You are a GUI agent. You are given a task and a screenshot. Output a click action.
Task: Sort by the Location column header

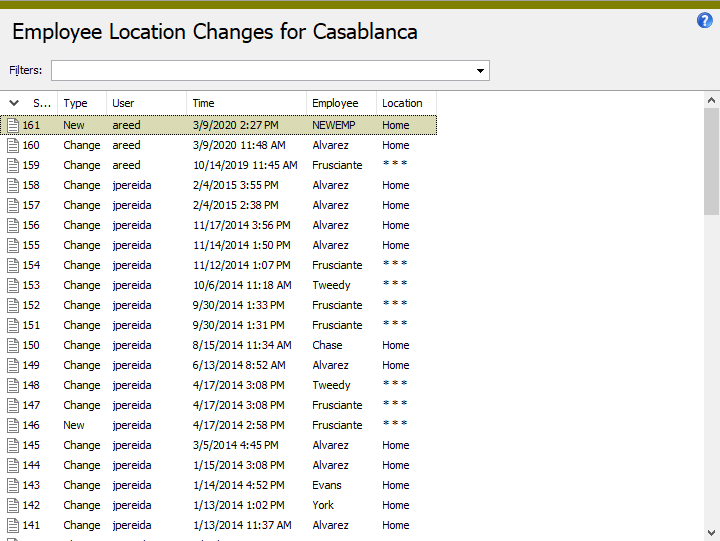402,103
